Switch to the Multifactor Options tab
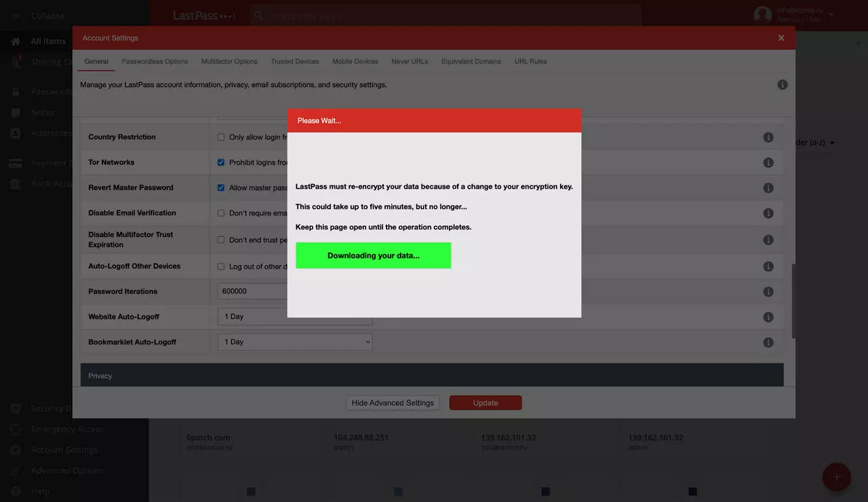This screenshot has height=502, width=868. pyautogui.click(x=229, y=61)
